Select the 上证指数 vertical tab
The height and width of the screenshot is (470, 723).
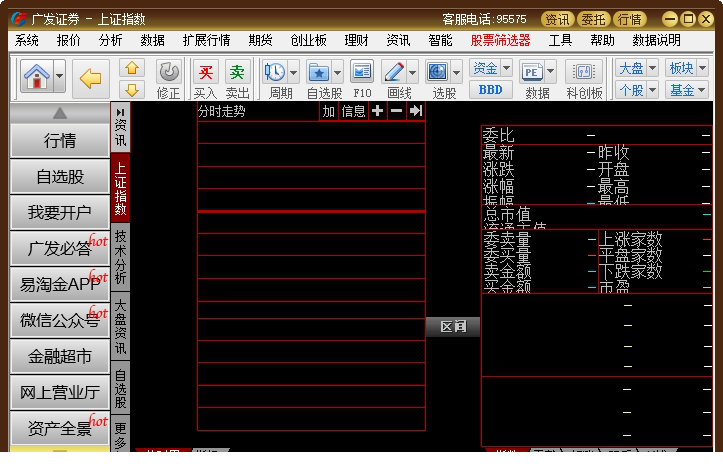120,188
